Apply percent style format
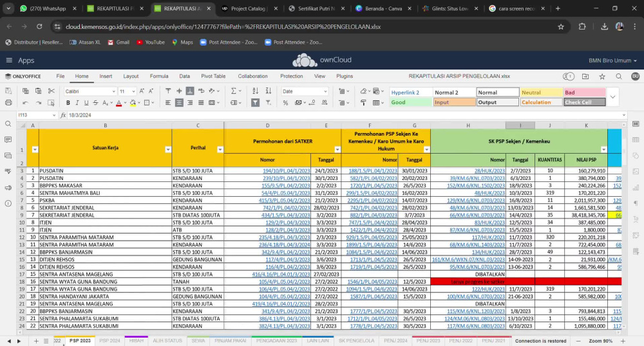The height and width of the screenshot is (346, 644). pos(285,102)
